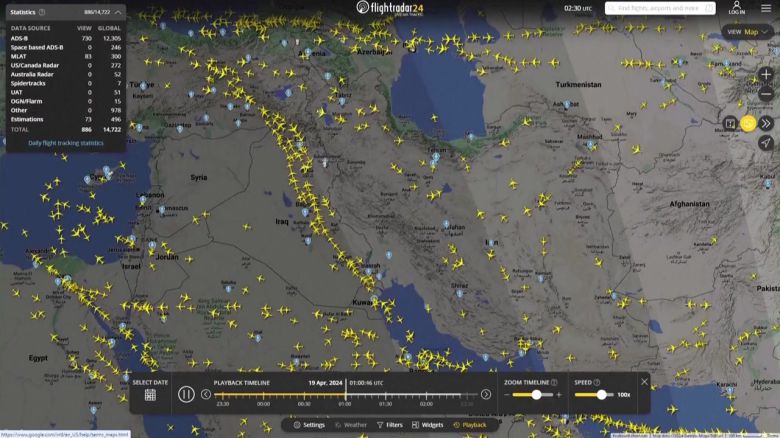Screen dimensions: 780x438
Task: Open Daily flight tracking statistics link
Action: (65, 143)
